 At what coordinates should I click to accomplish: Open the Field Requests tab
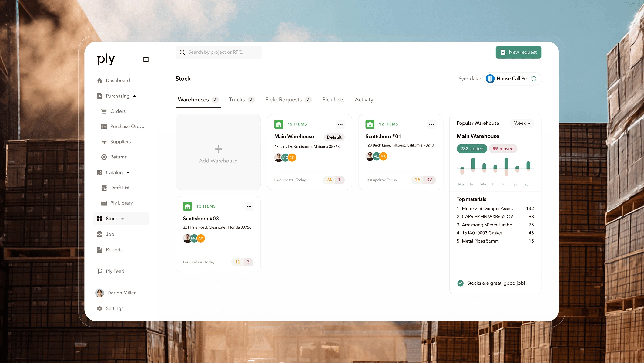coord(288,100)
